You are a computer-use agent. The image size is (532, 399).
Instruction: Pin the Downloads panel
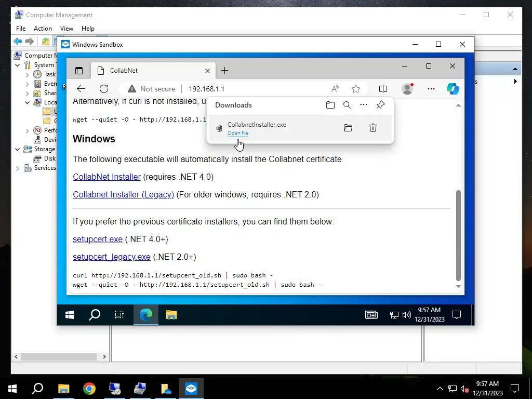pos(380,105)
